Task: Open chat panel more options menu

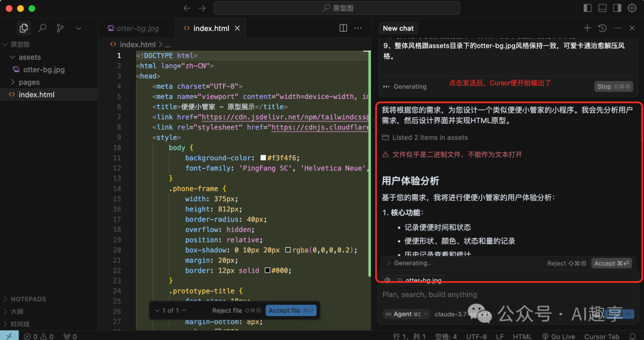Action: 617,28
